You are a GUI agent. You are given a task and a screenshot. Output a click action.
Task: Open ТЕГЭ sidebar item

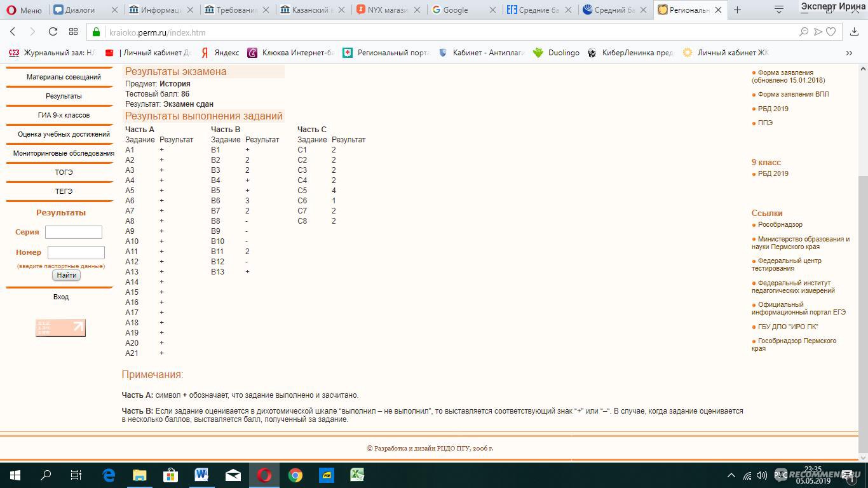point(64,191)
